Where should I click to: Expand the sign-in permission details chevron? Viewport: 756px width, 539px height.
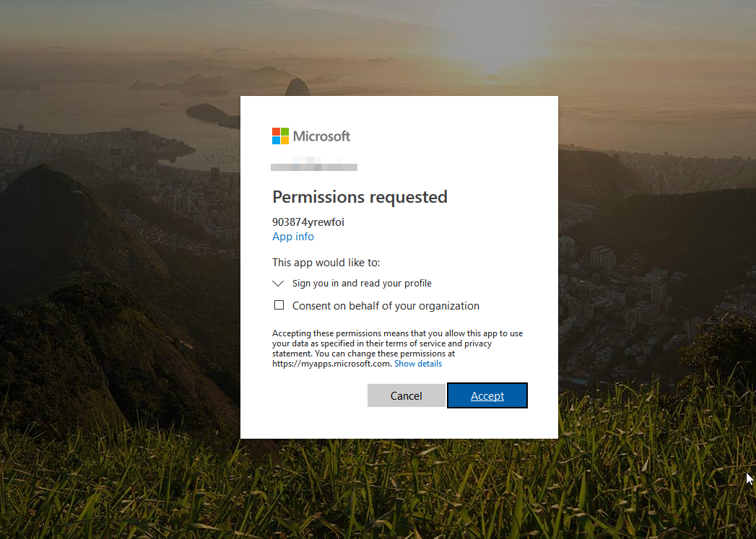click(x=278, y=283)
